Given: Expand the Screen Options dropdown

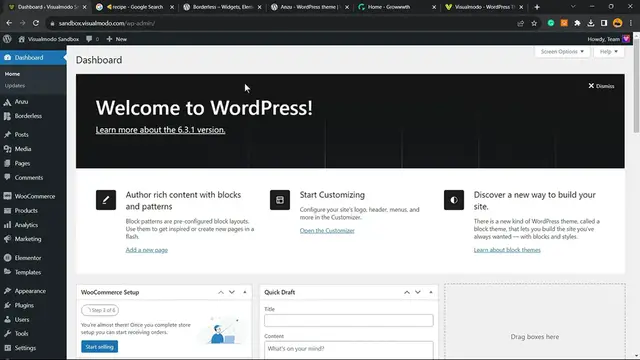Looking at the screenshot, I should (x=562, y=51).
